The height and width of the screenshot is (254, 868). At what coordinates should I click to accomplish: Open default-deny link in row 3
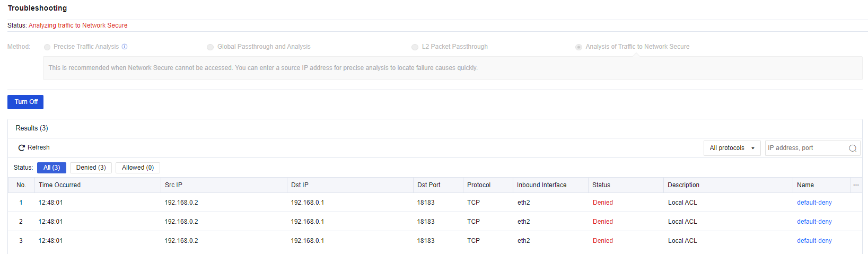tap(814, 241)
